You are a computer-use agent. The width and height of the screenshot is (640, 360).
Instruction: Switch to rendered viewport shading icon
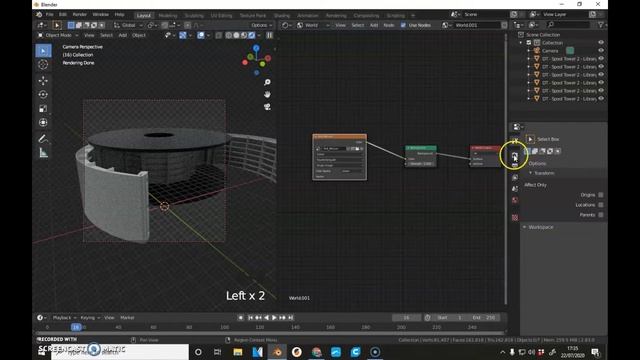click(252, 36)
